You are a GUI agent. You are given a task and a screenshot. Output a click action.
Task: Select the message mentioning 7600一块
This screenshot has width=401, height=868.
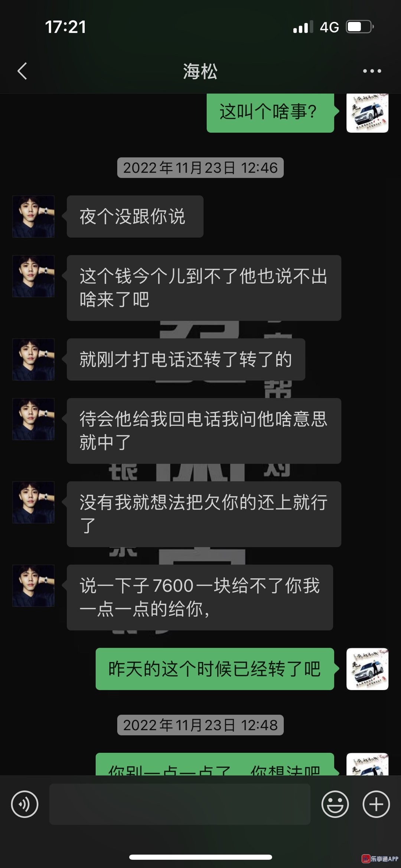(x=200, y=598)
